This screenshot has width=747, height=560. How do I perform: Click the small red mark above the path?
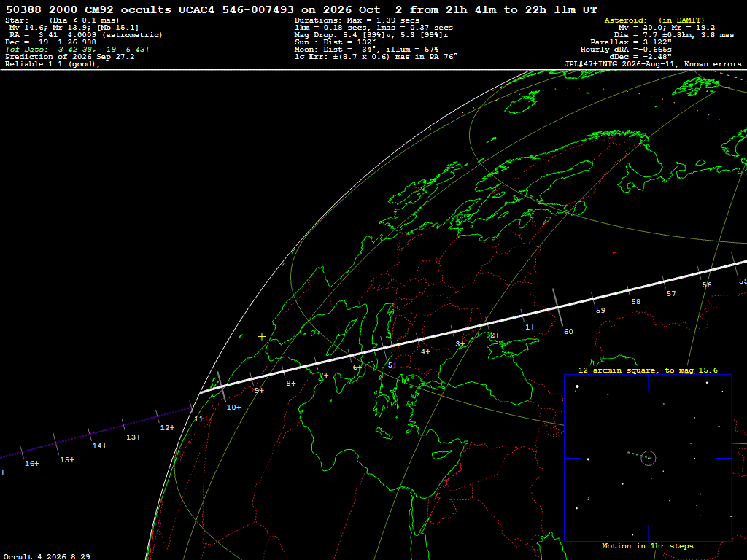point(614,252)
